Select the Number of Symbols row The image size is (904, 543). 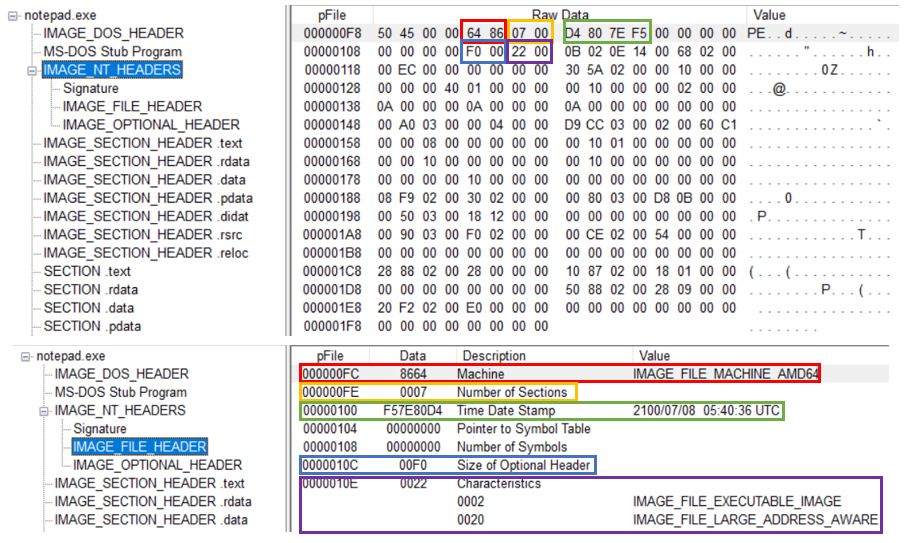[591, 447]
